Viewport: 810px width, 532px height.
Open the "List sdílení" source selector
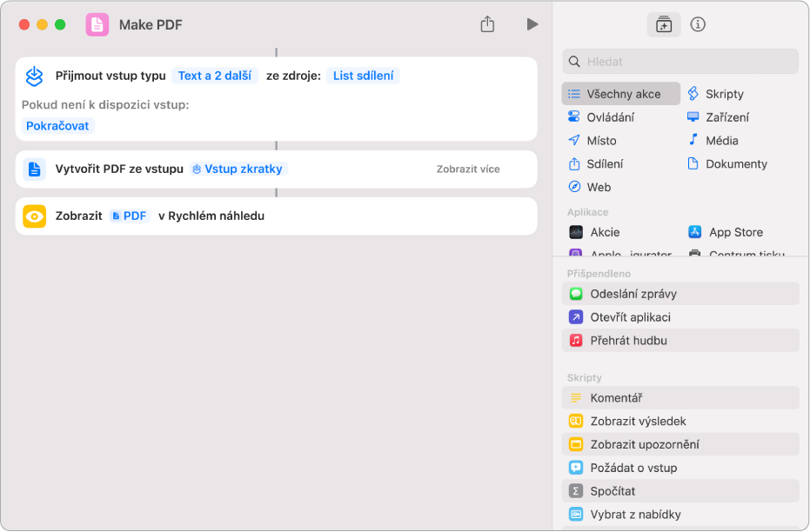pyautogui.click(x=363, y=76)
